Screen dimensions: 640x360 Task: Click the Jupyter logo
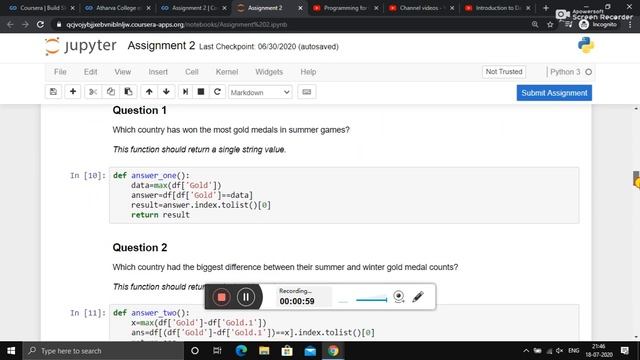point(81,46)
